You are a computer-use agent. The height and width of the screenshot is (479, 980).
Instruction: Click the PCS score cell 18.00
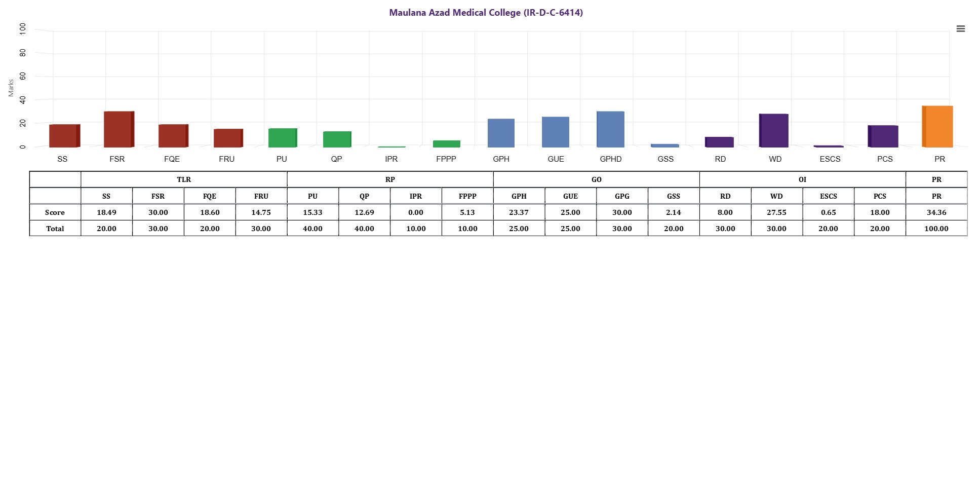pos(880,212)
